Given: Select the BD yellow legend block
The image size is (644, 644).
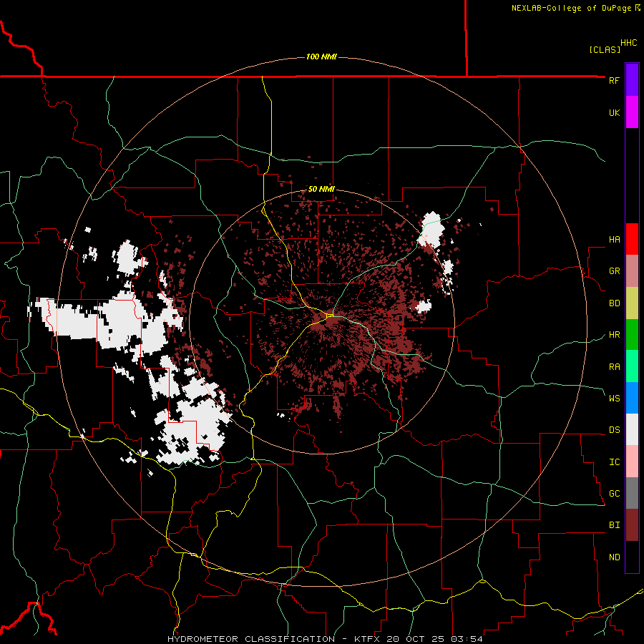Looking at the screenshot, I should 632,303.
